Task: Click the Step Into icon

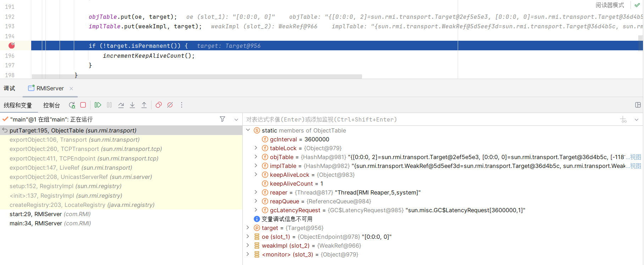Action: (132, 105)
